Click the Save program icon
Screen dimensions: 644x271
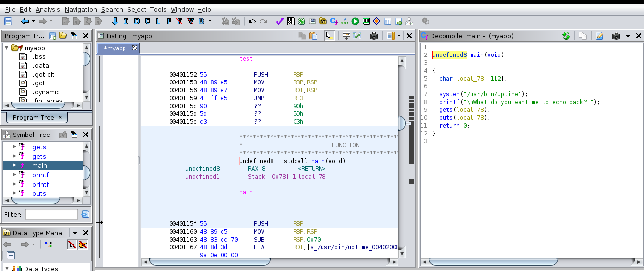click(8, 21)
